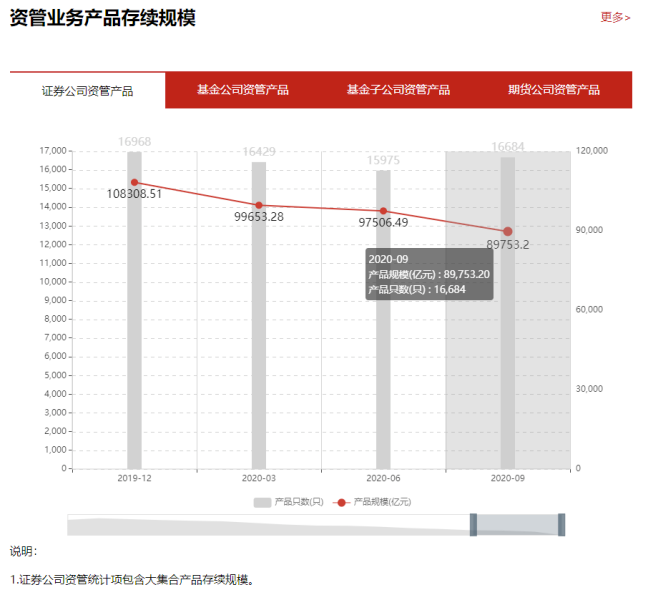Click the 2020-03 gray bar

pyautogui.click(x=259, y=340)
